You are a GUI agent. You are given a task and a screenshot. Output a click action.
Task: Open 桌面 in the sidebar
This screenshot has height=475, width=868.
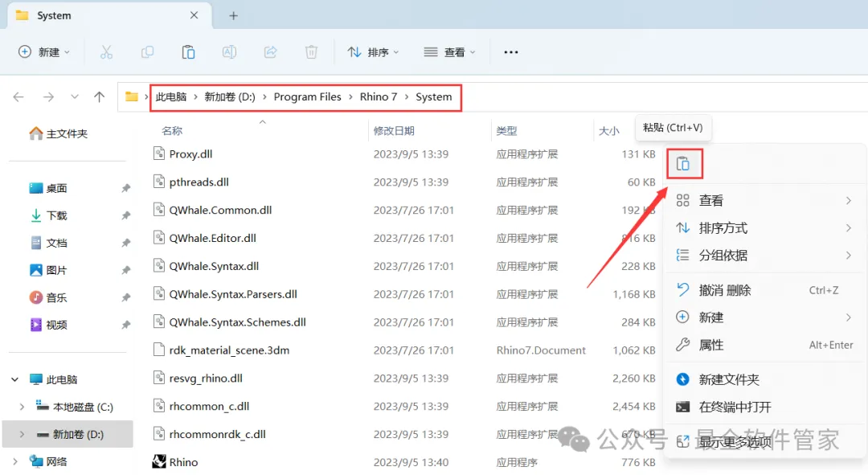tap(48, 188)
